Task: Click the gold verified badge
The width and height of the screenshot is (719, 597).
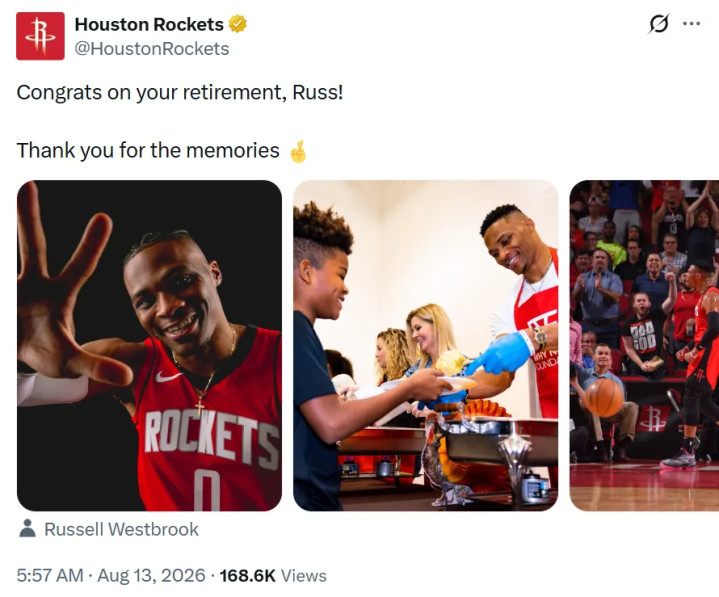Action: tap(238, 24)
